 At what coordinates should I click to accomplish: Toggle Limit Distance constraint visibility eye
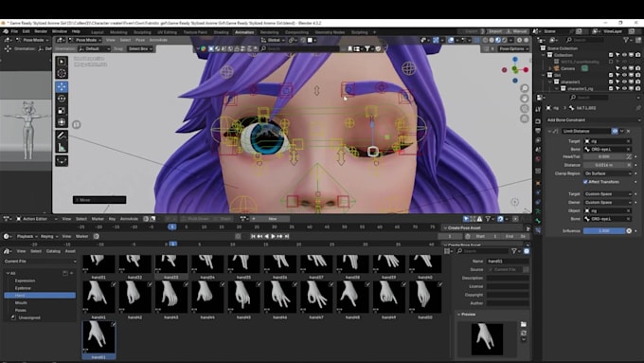[615, 131]
